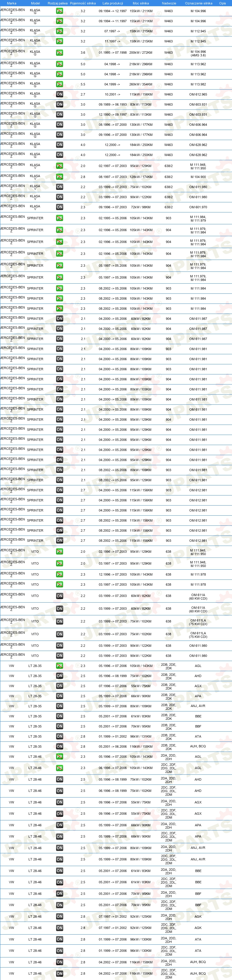Click the PB fuel icon in the 09.1994 -> 11.1997 row

[59, 21]
